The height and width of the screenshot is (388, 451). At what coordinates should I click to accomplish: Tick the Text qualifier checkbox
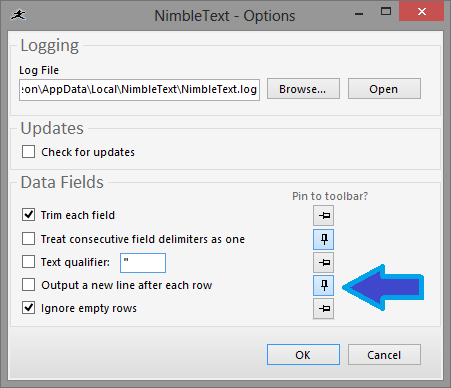28,262
